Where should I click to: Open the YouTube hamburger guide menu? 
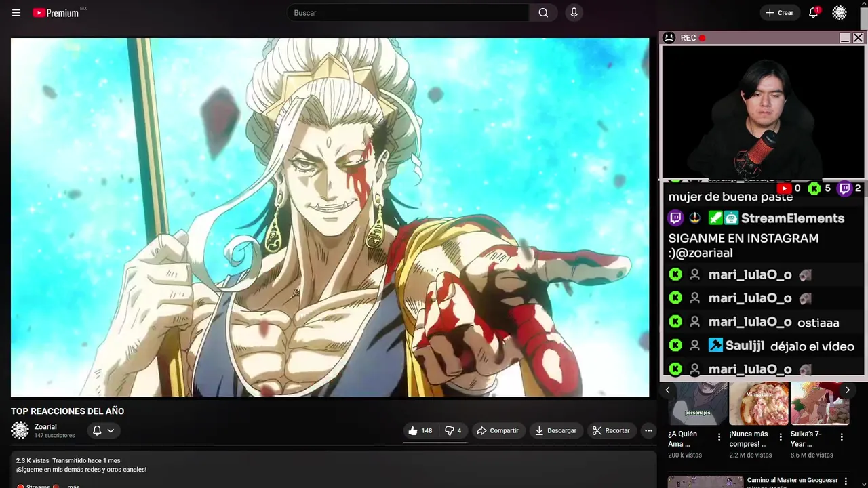[16, 13]
